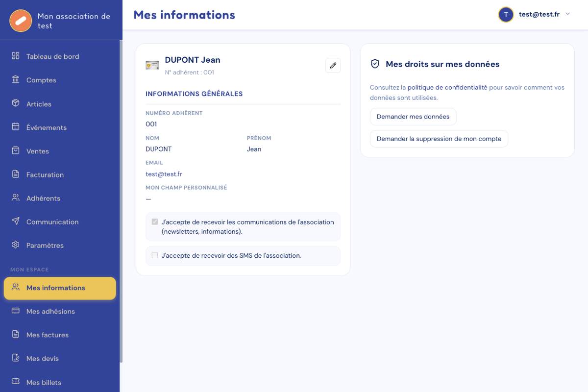This screenshot has width=588, height=392.
Task: Open Mes devis page
Action: tap(60, 358)
